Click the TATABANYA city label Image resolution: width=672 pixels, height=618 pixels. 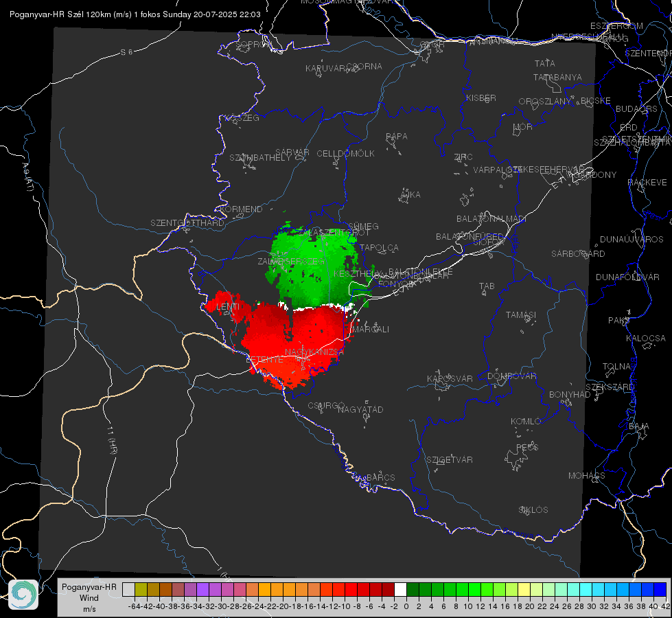coord(557,78)
